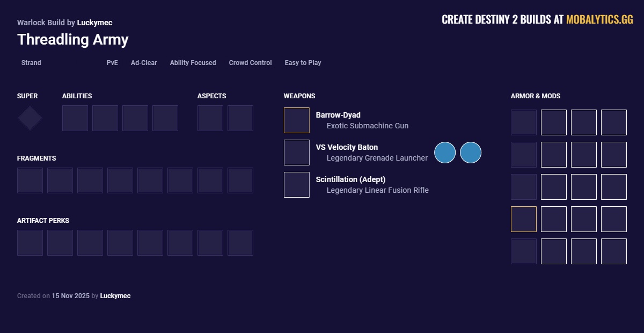Click the second blue perk circle beside VS Velocity Baton
The height and width of the screenshot is (333, 644).
tap(471, 153)
